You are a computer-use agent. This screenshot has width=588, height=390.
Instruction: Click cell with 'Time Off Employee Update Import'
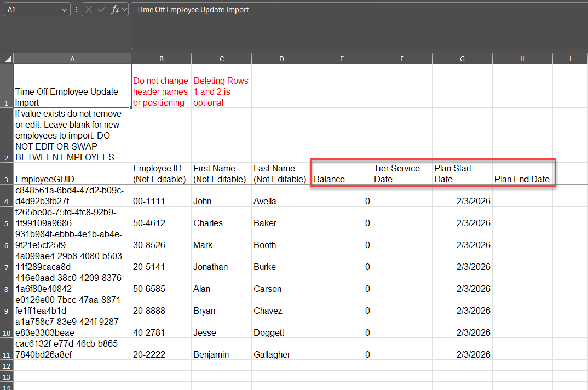pyautogui.click(x=72, y=86)
